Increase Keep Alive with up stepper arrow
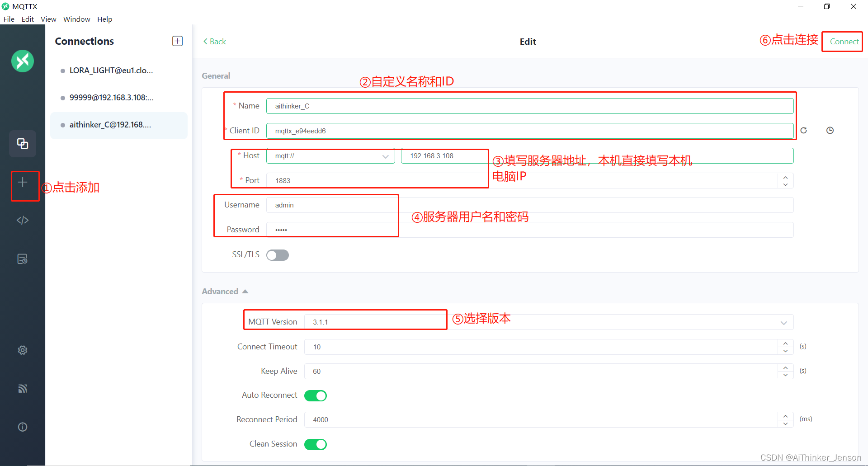The image size is (868, 466). click(x=785, y=368)
